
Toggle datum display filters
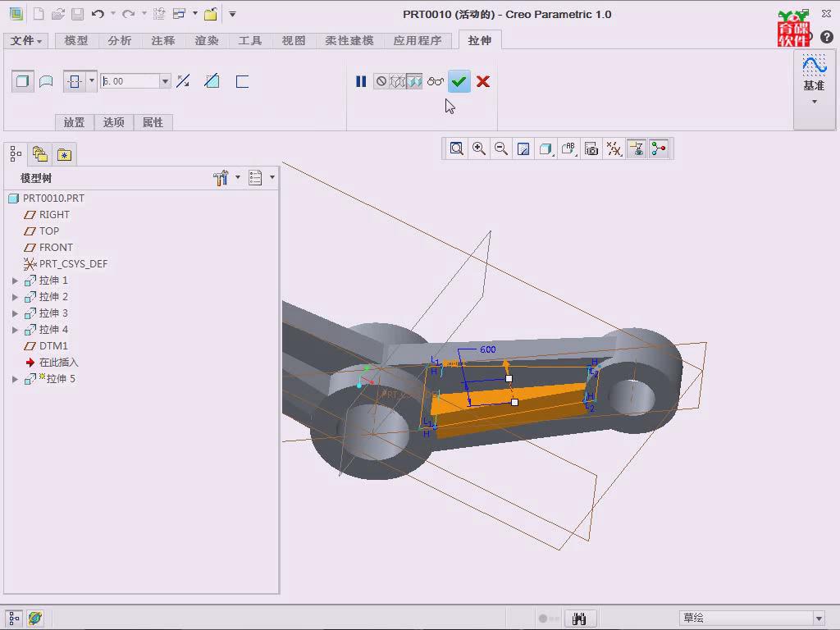tap(614, 148)
